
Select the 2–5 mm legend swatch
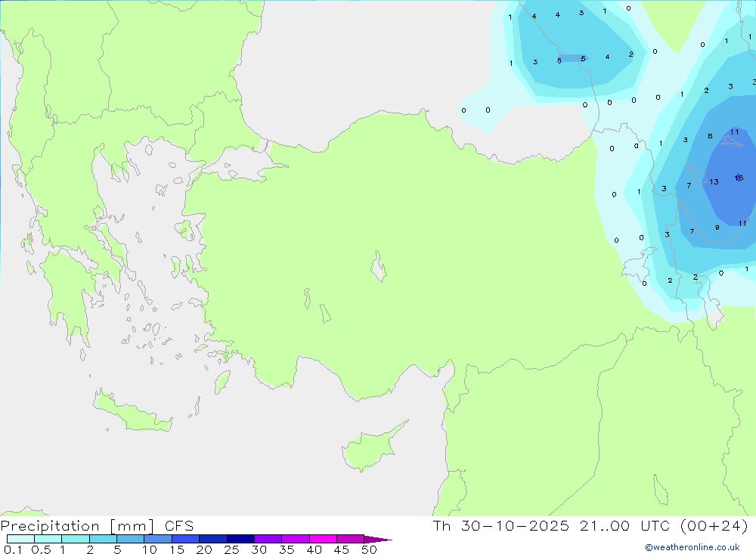(103, 539)
